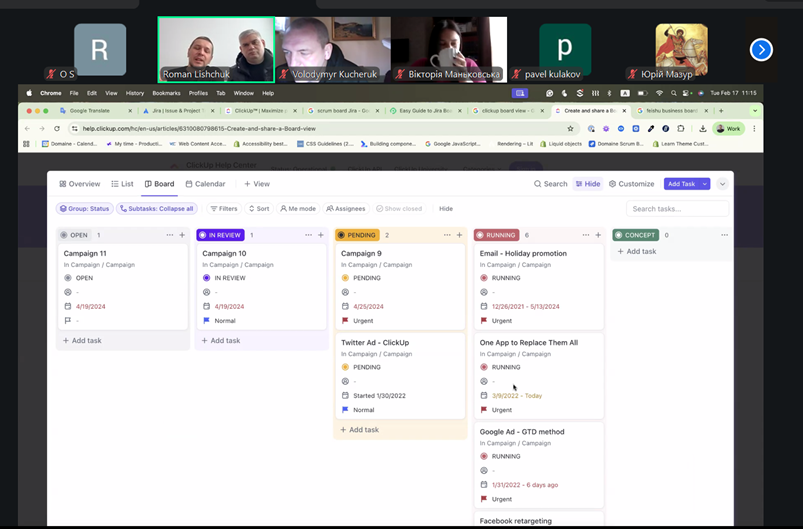Screen dimensions: 803x529
Task: Click OPEN status circle on Campaign 11
Action: 68,278
